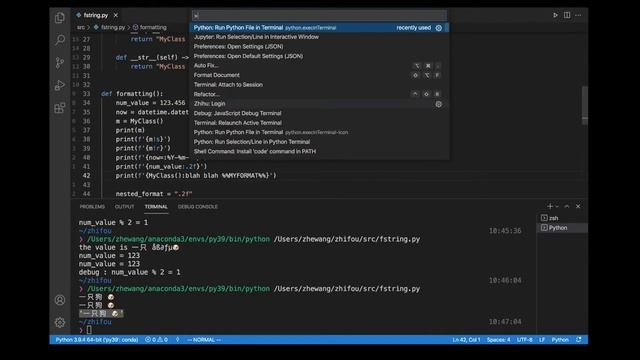The height and width of the screenshot is (360, 640).
Task: Click the formatting breadcrumb symbol
Action: coord(150,27)
